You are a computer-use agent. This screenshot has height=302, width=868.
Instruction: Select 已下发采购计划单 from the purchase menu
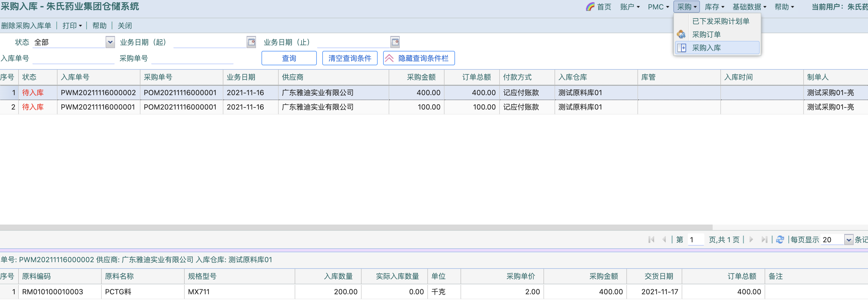(720, 21)
